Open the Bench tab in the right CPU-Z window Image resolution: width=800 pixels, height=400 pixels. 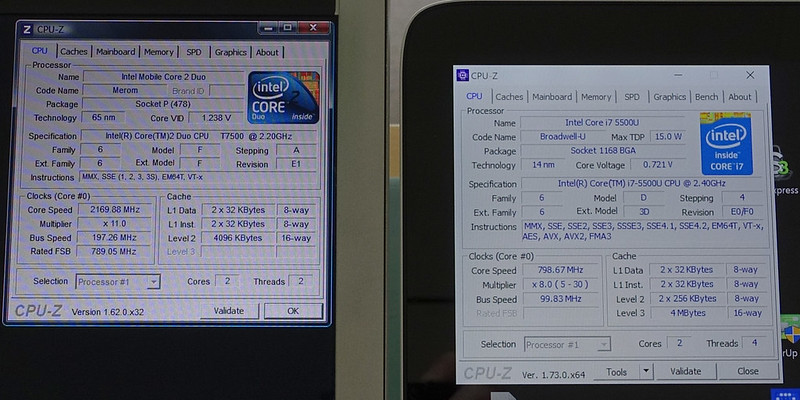[707, 96]
